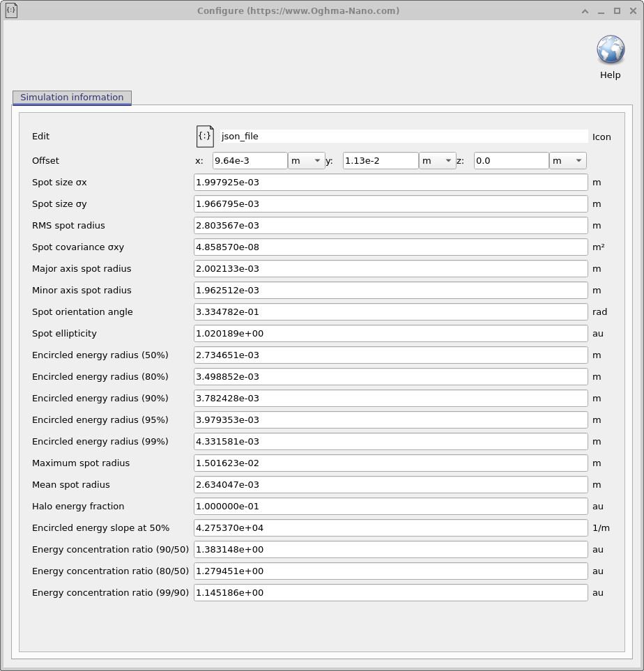Click the y offset value field
Viewport: 644px width, 671px height.
coord(380,160)
